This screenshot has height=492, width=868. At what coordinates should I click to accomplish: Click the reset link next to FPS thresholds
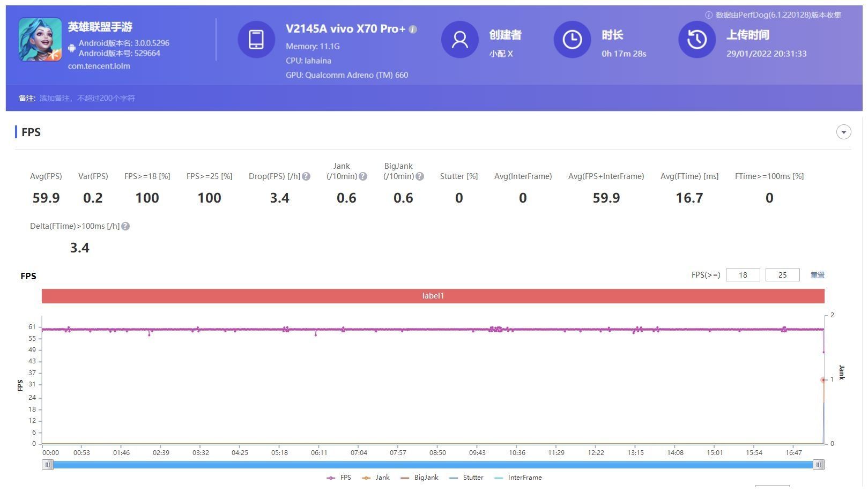tap(817, 275)
